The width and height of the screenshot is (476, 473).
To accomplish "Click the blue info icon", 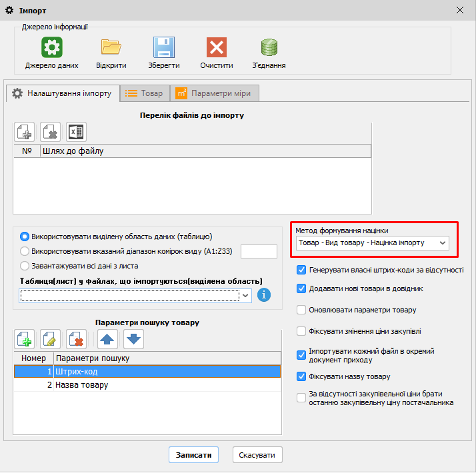I will (264, 294).
